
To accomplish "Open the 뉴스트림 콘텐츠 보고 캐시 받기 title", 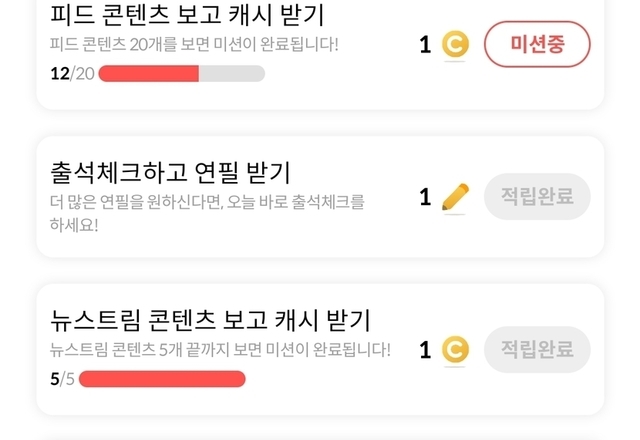I will click(x=210, y=321).
